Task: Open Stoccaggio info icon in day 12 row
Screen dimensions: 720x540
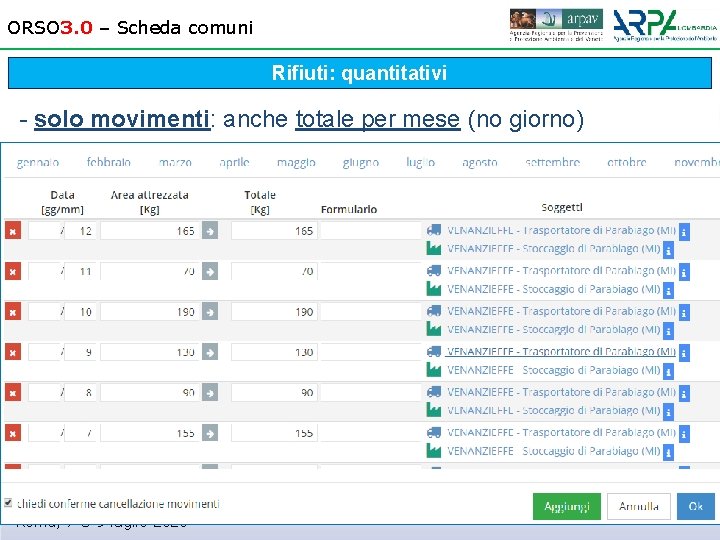Action: click(669, 250)
